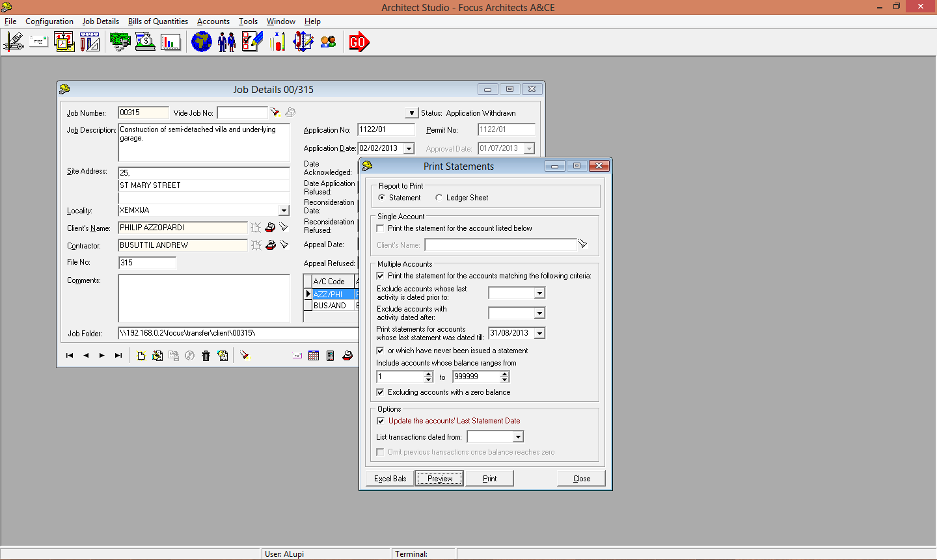Screen dimensions: 937x560
Task: Toggle 'Print the statement for the accounts matching' checkbox
Action: click(x=381, y=276)
